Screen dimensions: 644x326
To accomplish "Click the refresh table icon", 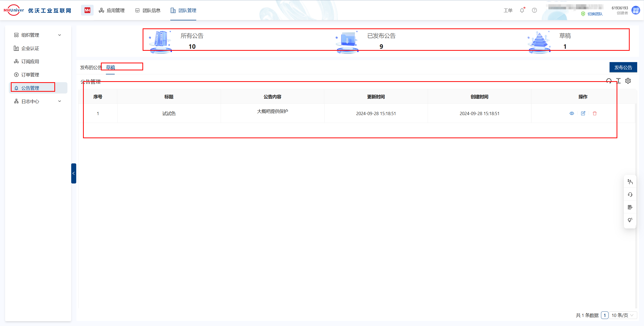I will click(x=609, y=81).
